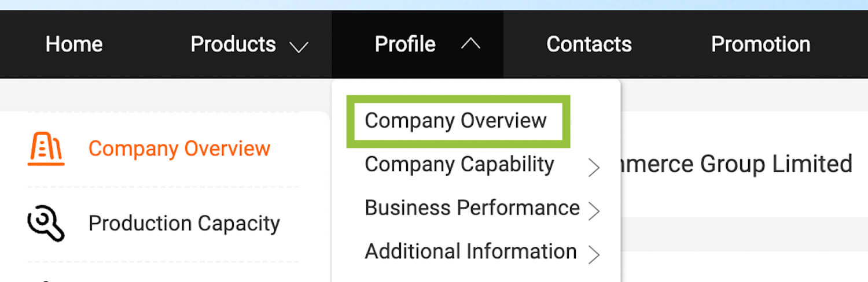Open the orange Company Overview sidebar link
This screenshot has height=282, width=868.
point(179,149)
